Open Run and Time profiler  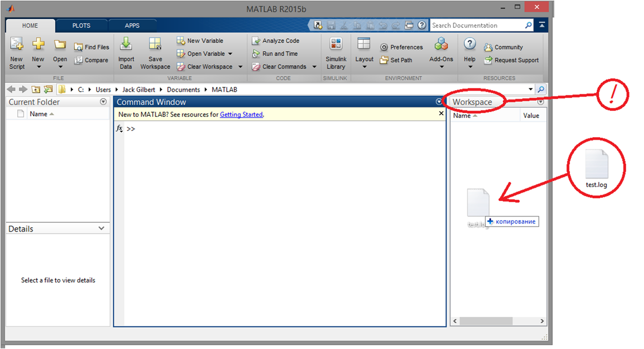pyautogui.click(x=275, y=54)
